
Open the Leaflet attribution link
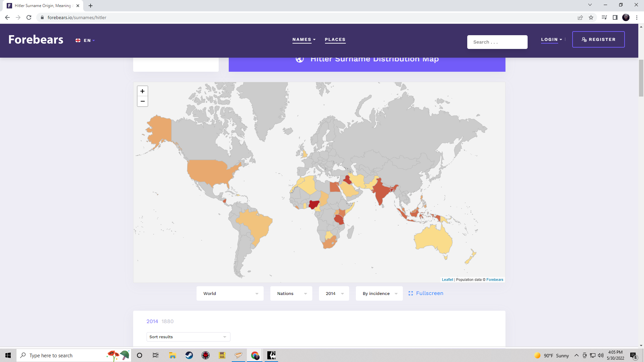(x=447, y=280)
